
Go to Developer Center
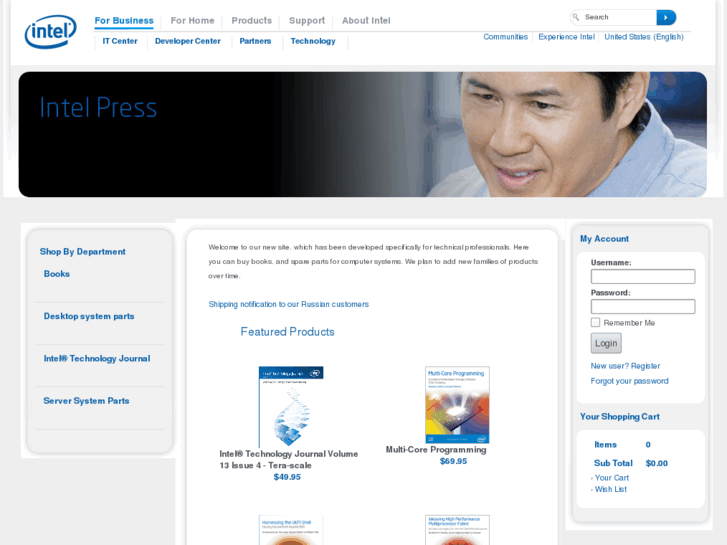coord(188,41)
